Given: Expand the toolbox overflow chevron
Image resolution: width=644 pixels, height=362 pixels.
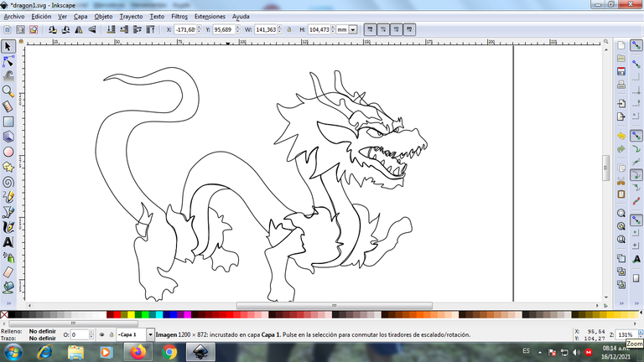Looking at the screenshot, I should point(8,303).
